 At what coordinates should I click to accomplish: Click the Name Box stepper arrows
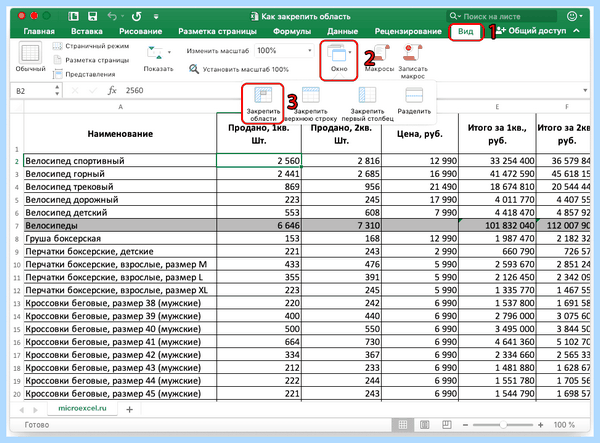point(57,91)
